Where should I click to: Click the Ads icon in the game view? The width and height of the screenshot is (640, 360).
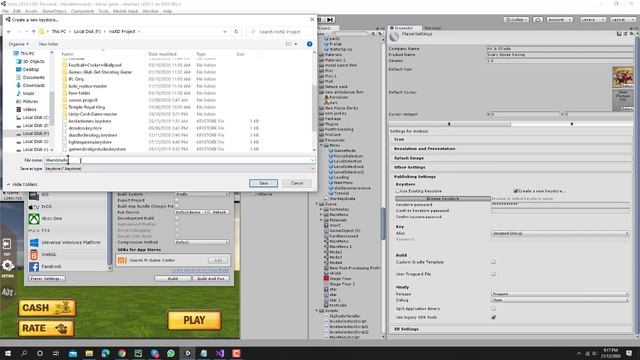[8, 292]
